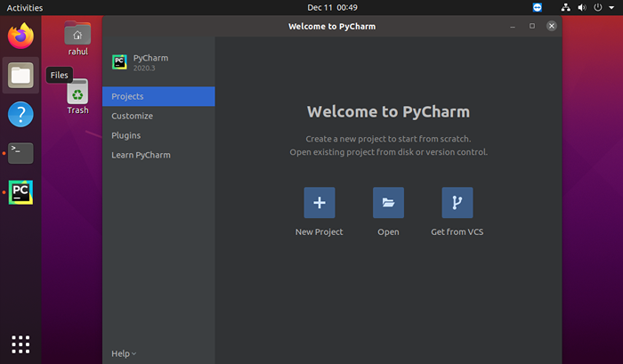This screenshot has width=623, height=364.
Task: Show Applications grid button
Action: 20,344
